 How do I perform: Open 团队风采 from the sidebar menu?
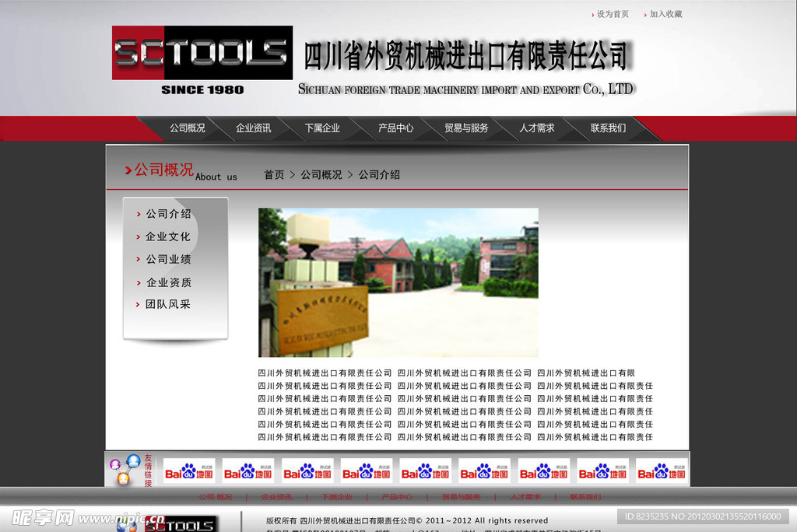[167, 304]
